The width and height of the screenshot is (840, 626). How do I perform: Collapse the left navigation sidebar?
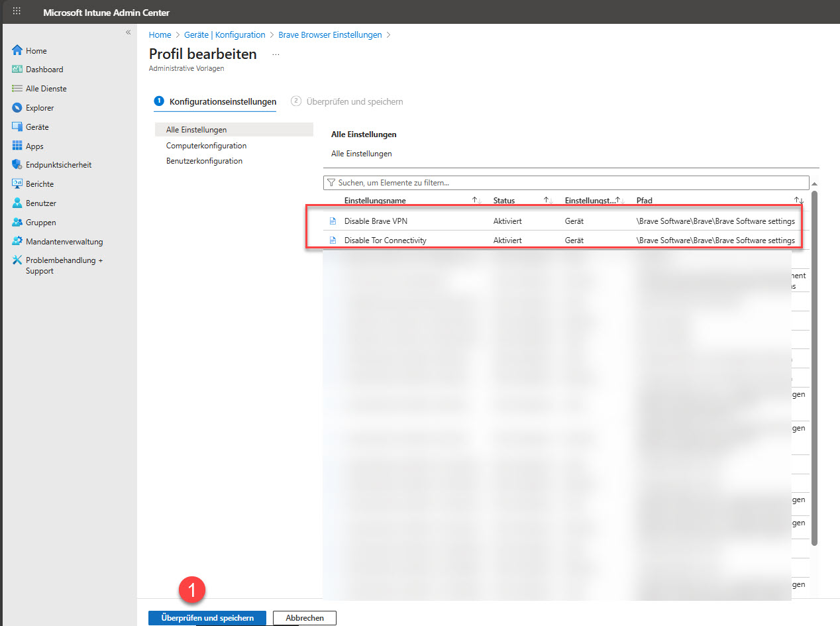click(x=129, y=32)
